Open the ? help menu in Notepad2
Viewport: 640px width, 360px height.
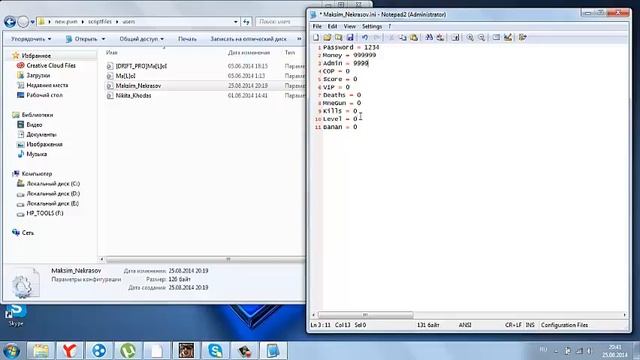pos(389,26)
